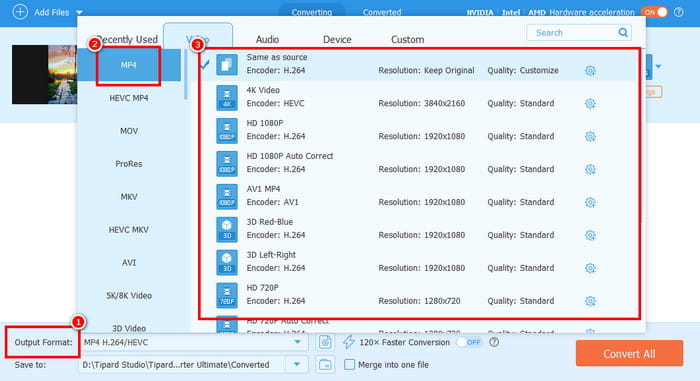This screenshot has height=381, width=700.
Task: Check Merge into one file
Action: [350, 365]
